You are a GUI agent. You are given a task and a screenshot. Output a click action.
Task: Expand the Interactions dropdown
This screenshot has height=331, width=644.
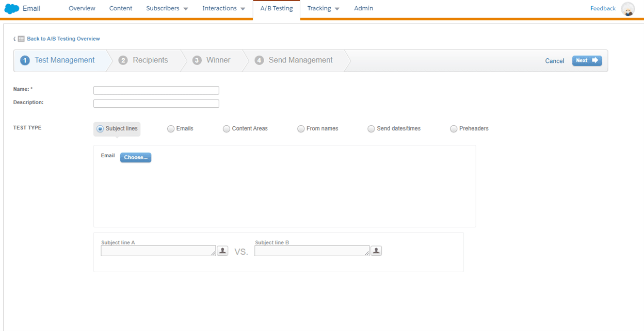223,8
